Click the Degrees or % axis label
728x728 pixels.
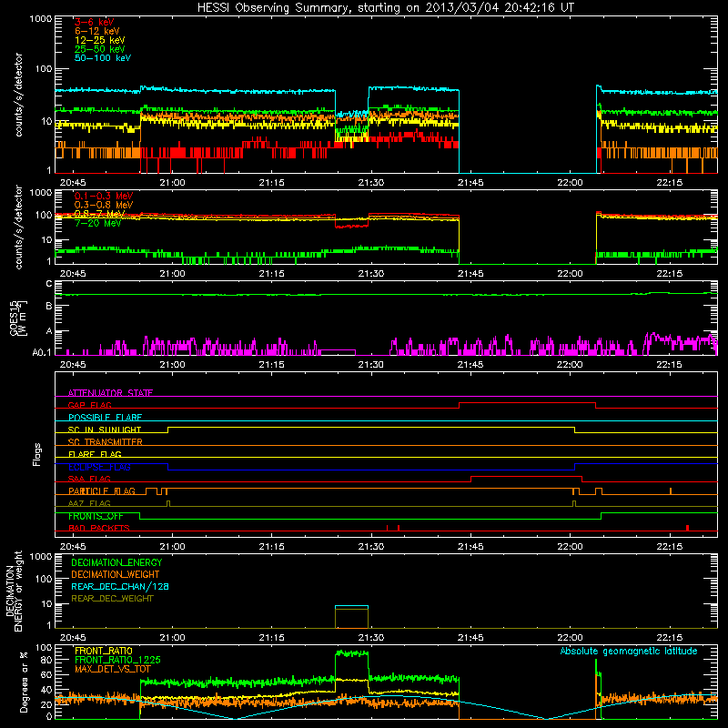pyautogui.click(x=24, y=682)
